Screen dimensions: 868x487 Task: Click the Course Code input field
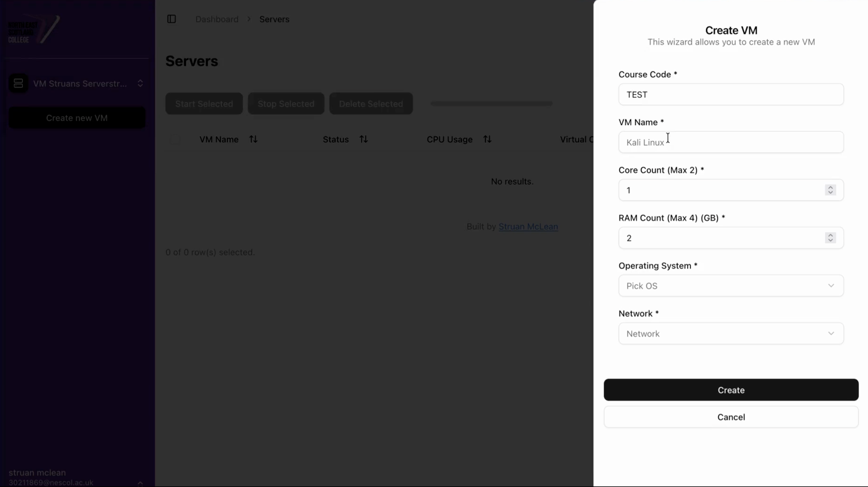731,94
